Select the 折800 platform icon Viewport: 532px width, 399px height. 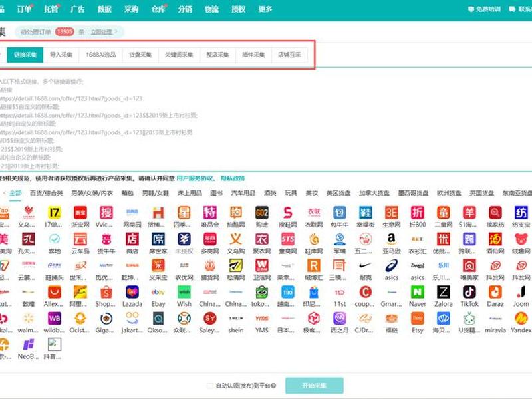tap(418, 213)
